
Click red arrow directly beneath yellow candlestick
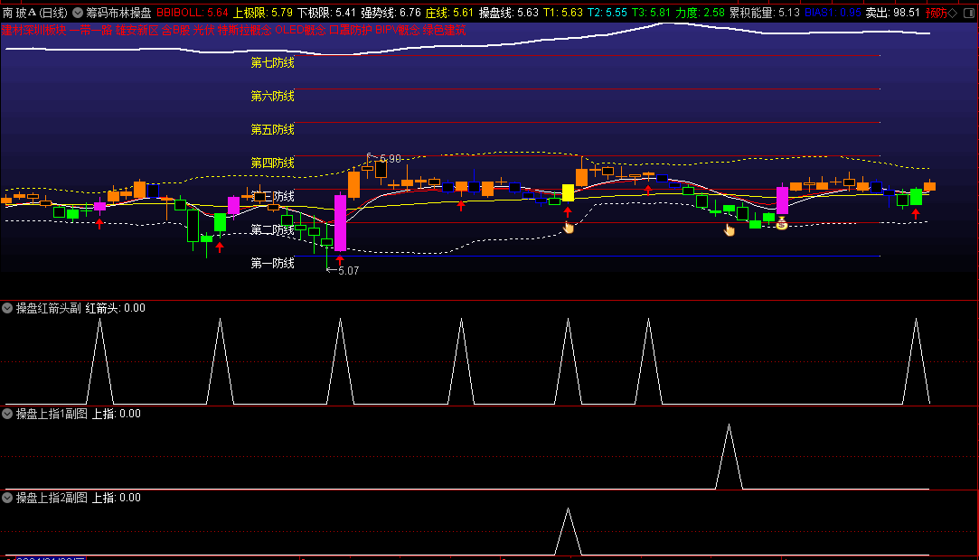click(x=568, y=212)
